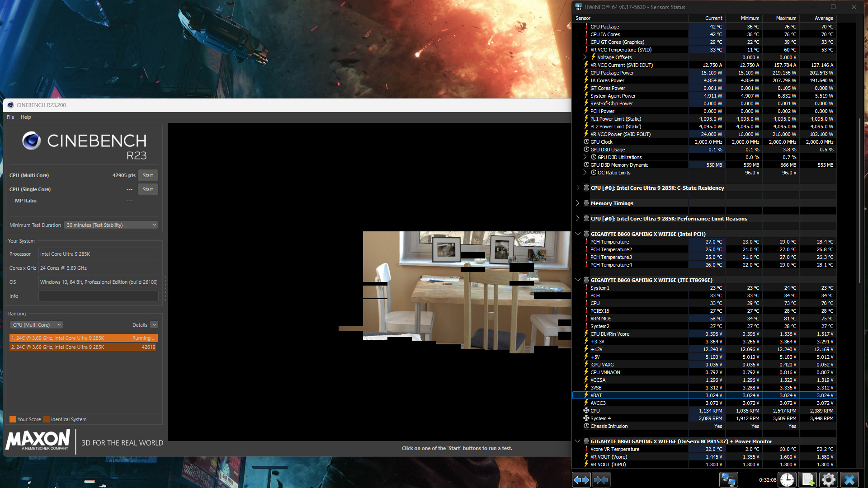Screen dimensions: 868x488
Task: Click the Processor field Intel Core Ultra 9 285K
Action: pyautogui.click(x=98, y=254)
